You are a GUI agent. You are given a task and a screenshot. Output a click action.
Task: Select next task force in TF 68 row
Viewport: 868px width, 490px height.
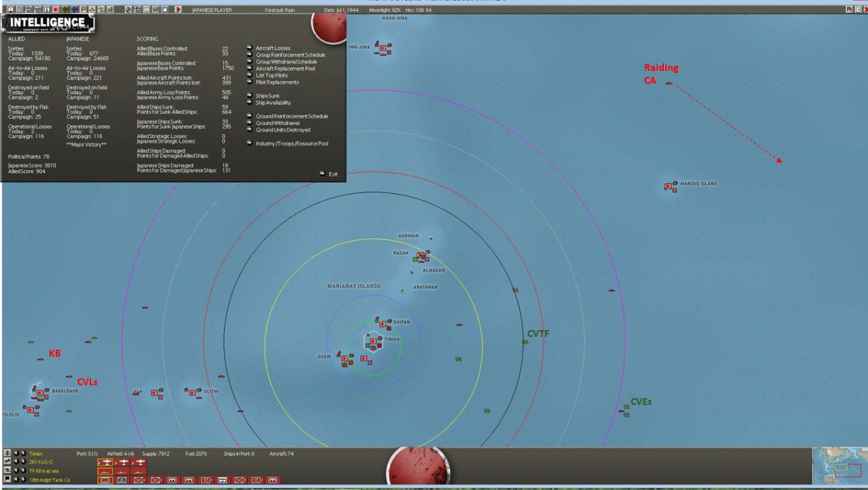pyautogui.click(x=23, y=470)
